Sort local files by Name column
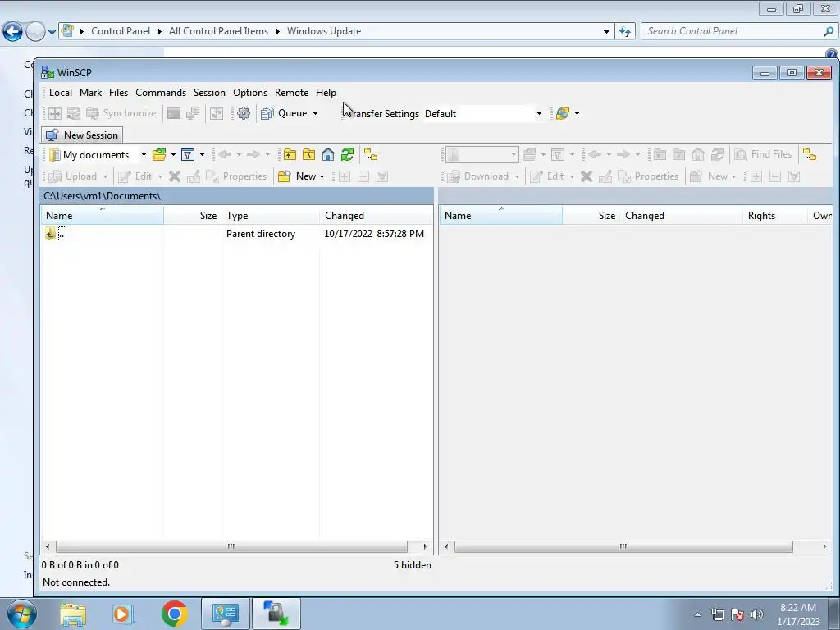 (x=103, y=216)
